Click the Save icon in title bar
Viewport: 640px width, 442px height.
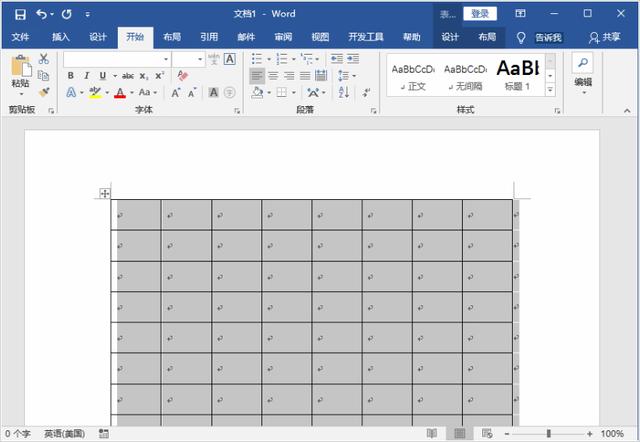point(20,15)
